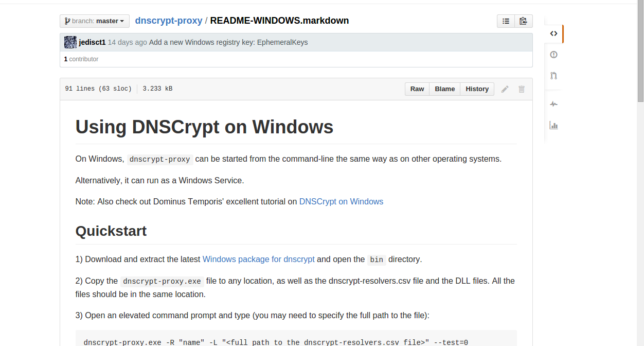Click the History button
The height and width of the screenshot is (346, 644).
tap(477, 89)
